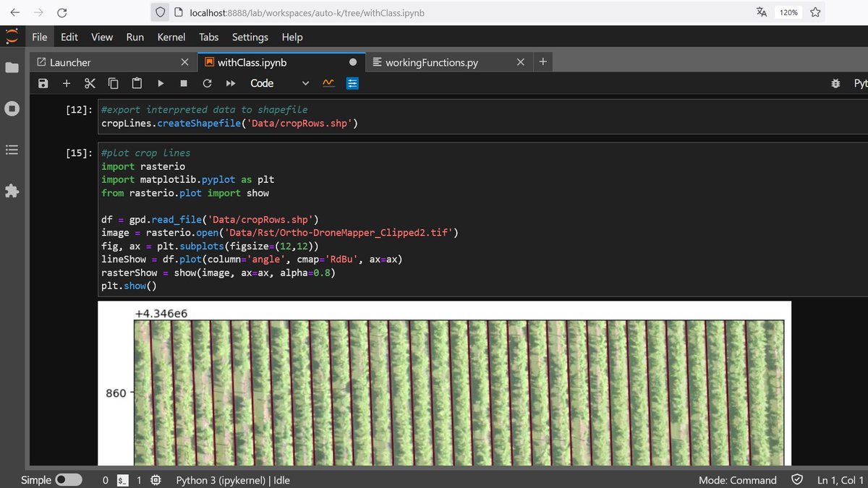Reload the page with the refresh icon
The image size is (868, 488).
click(62, 12)
